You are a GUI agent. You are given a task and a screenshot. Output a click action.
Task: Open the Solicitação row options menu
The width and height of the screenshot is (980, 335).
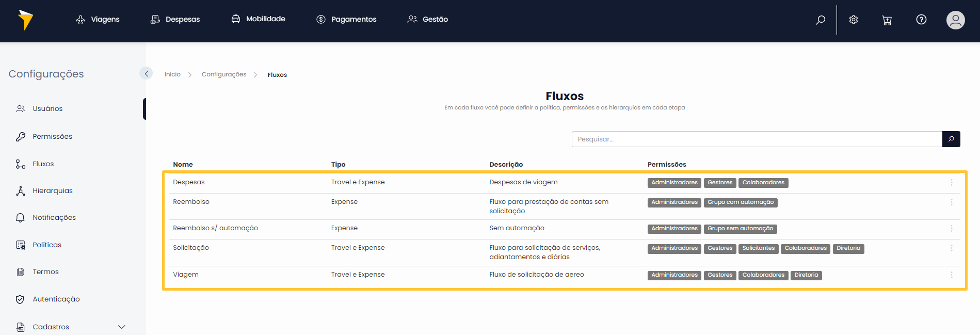click(x=952, y=248)
